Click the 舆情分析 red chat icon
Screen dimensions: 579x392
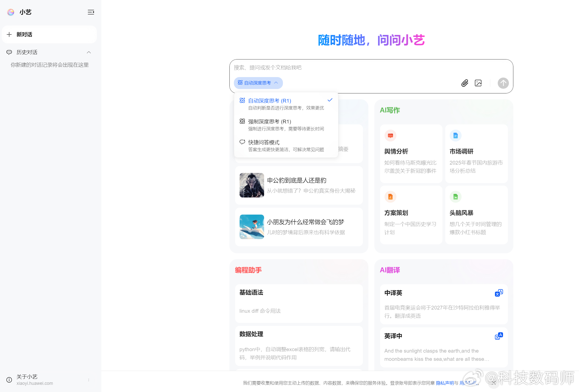tap(390, 136)
